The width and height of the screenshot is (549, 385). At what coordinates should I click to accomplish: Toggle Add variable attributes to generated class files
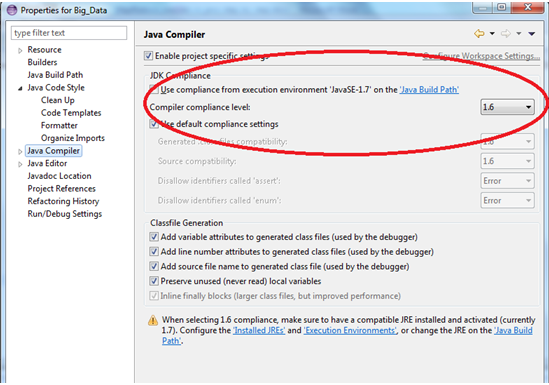click(x=154, y=237)
